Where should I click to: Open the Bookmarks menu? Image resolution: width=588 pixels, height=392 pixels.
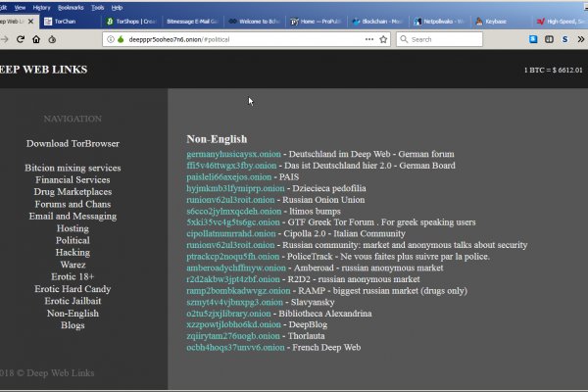click(x=73, y=7)
